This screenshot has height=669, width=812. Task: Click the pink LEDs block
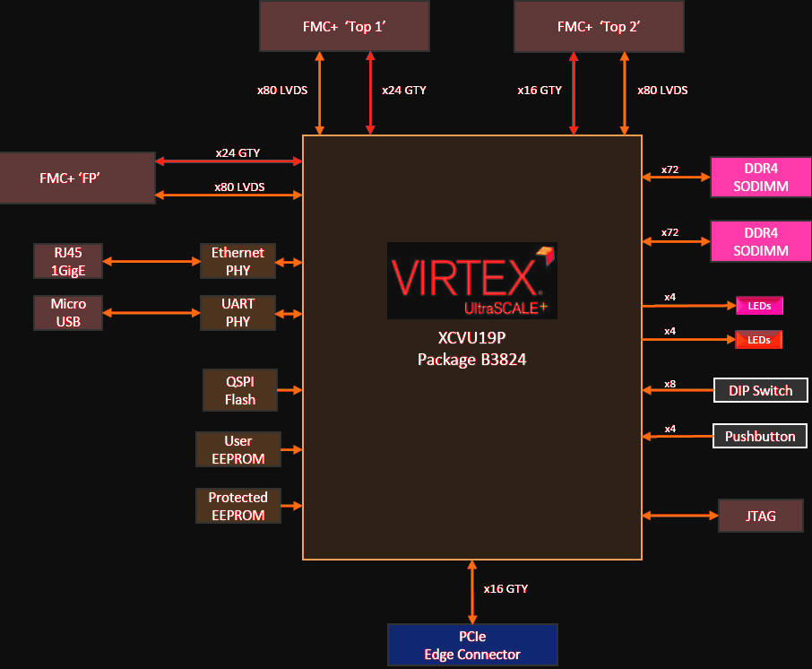pyautogui.click(x=759, y=306)
